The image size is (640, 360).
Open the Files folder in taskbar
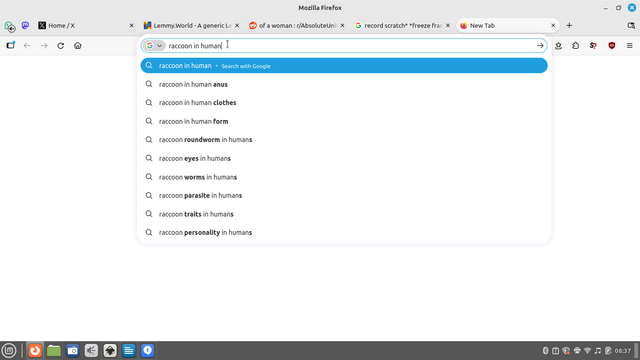pyautogui.click(x=54, y=351)
